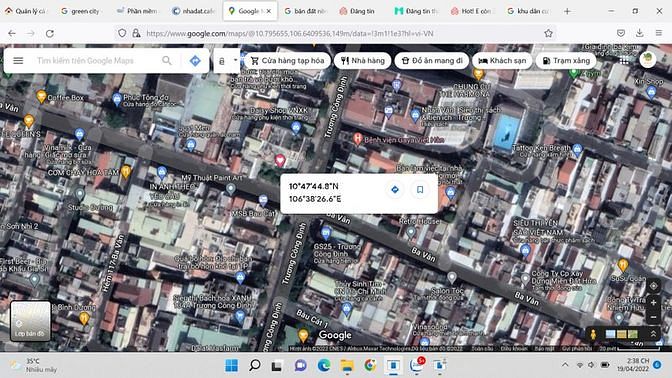Click the Save to Pocket icon
The image size is (672, 378).
(x=621, y=33)
